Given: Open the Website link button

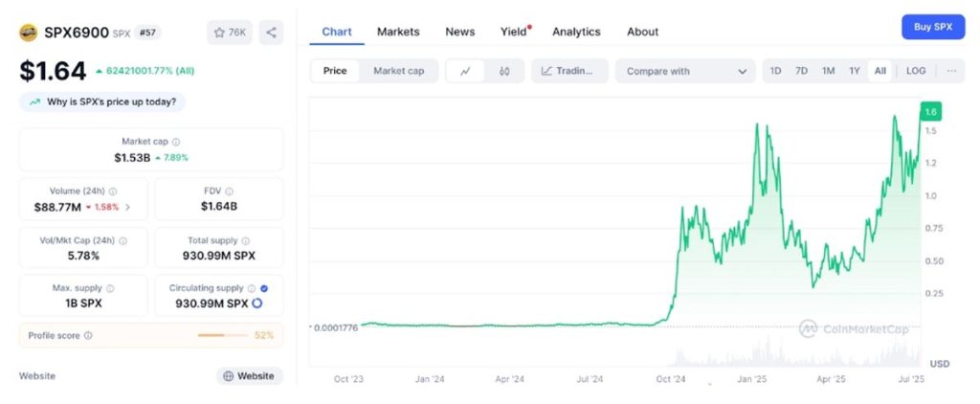Looking at the screenshot, I should 250,376.
